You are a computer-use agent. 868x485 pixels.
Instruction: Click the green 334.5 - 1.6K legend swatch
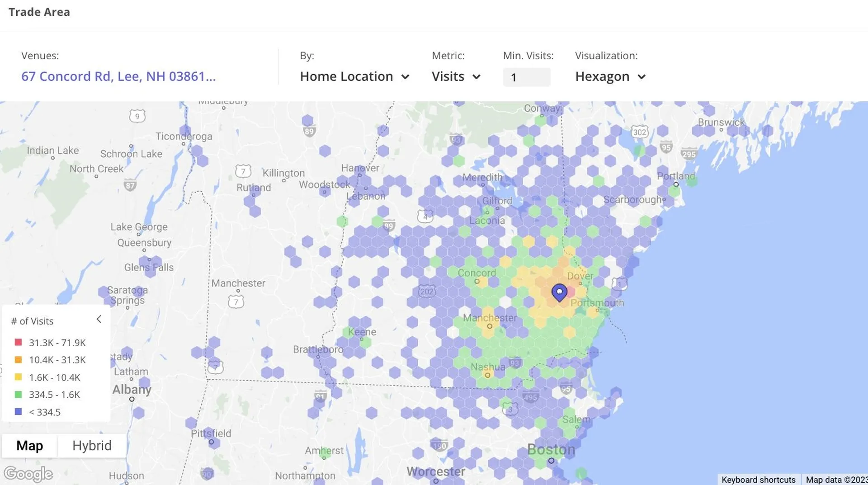(x=18, y=394)
